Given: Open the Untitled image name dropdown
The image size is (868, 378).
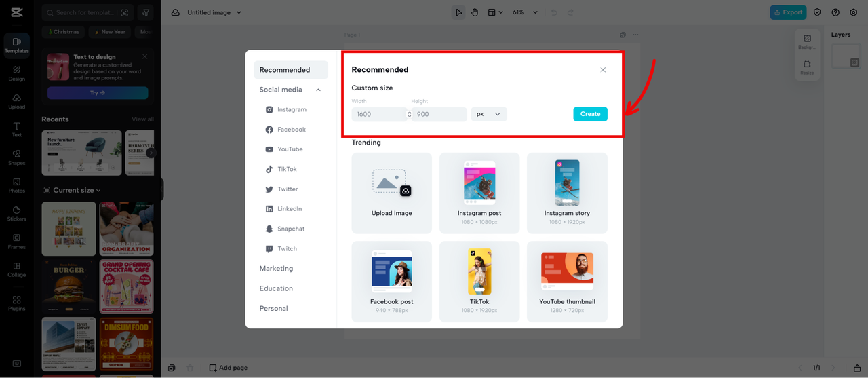Looking at the screenshot, I should [214, 12].
